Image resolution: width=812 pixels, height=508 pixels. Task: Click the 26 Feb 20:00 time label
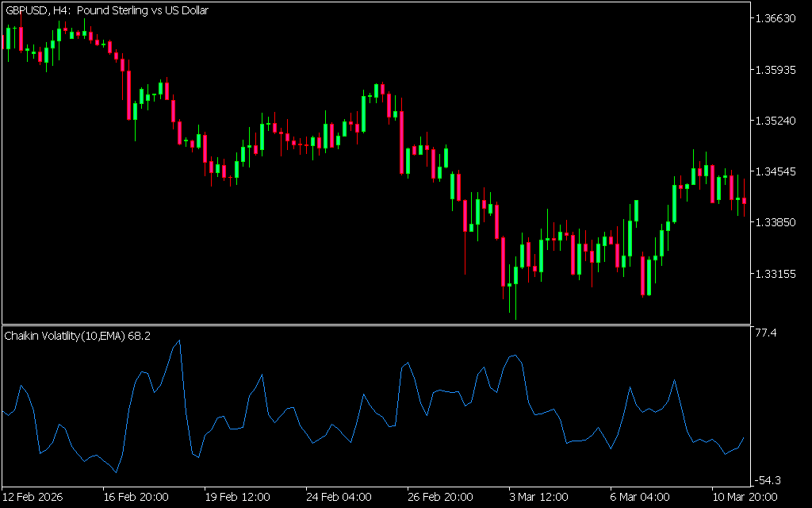click(439, 498)
